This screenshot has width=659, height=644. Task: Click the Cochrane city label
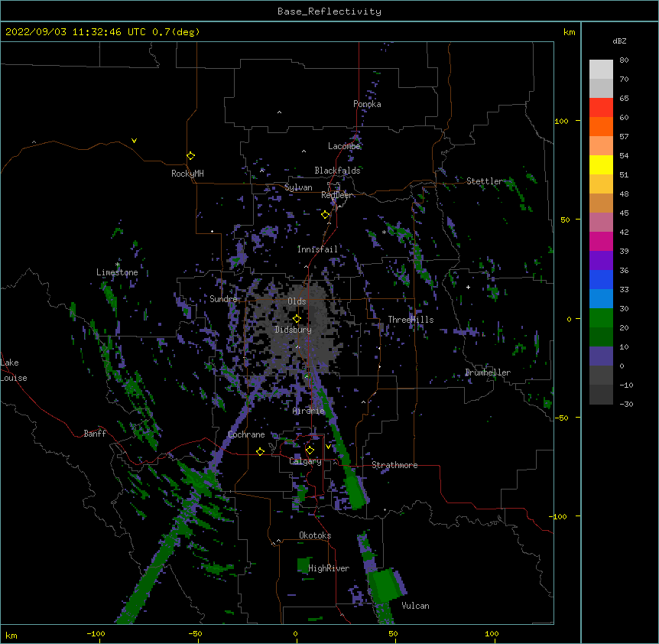click(246, 434)
